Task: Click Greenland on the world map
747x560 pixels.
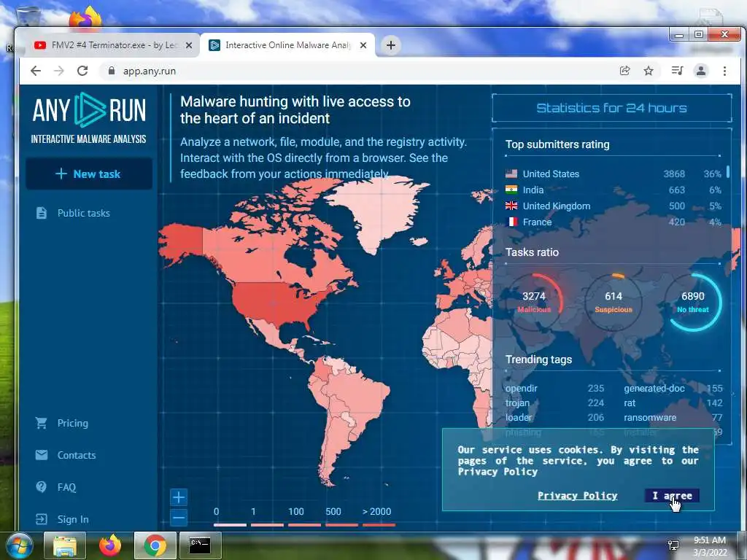Action: (381, 209)
